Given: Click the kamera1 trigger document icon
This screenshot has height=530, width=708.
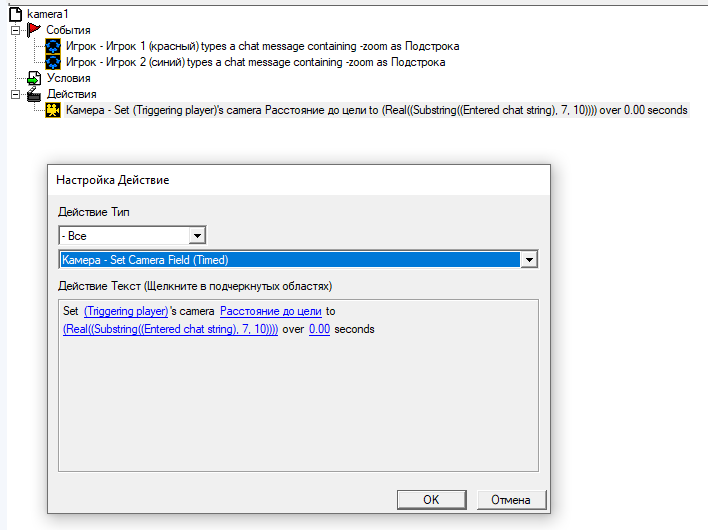Looking at the screenshot, I should click(x=15, y=14).
